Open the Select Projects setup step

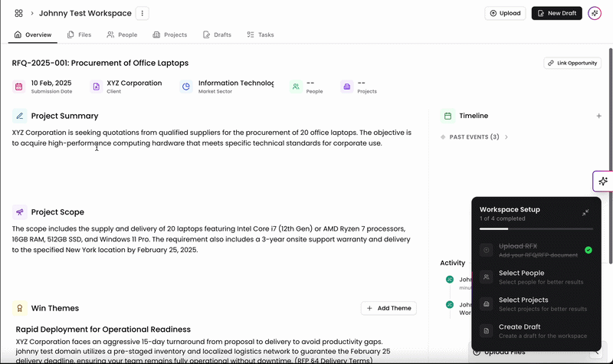[x=536, y=303]
